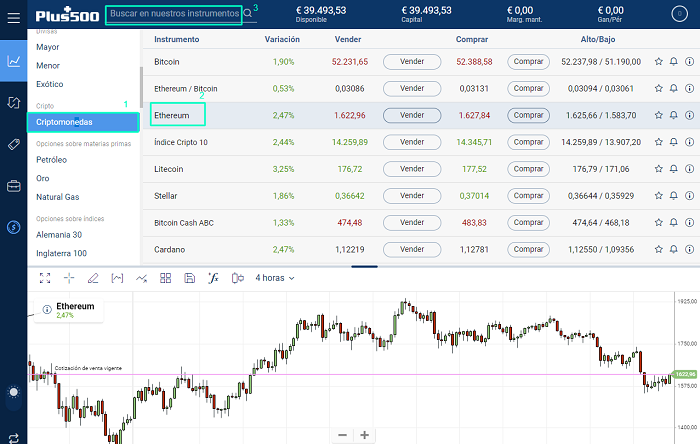Open Índice Cripto 10 info icon

(x=689, y=142)
